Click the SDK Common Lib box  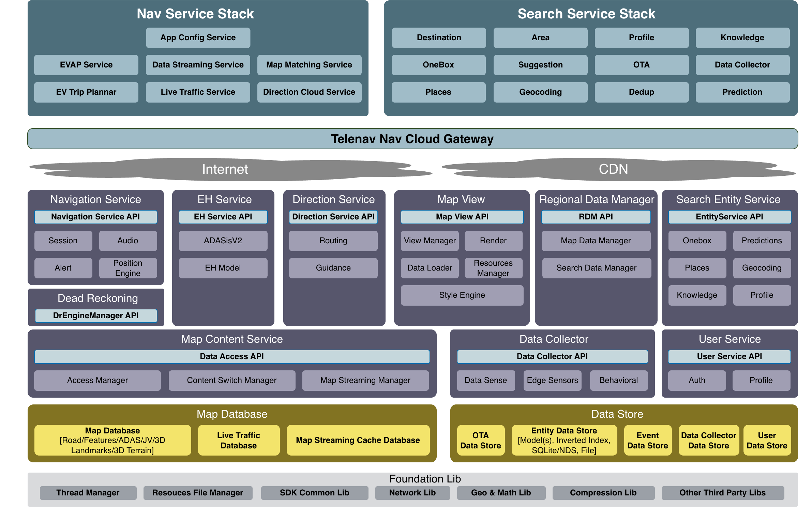click(315, 493)
